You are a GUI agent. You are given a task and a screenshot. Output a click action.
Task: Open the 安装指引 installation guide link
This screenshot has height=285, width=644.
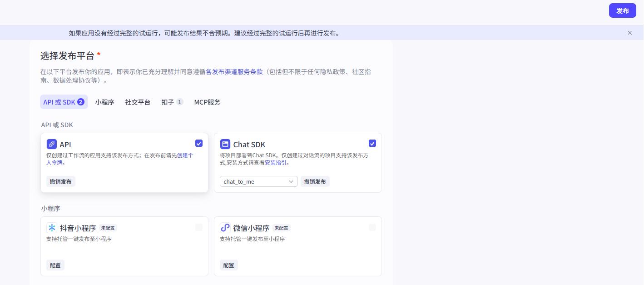click(x=276, y=163)
